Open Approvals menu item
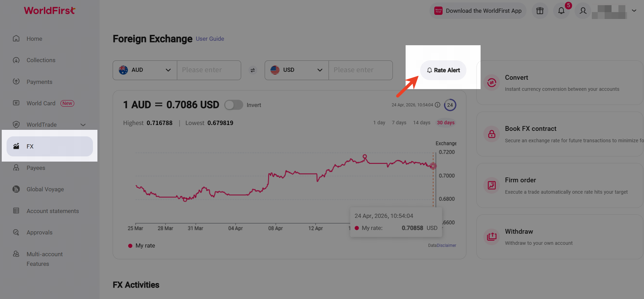The image size is (644, 299). [x=40, y=232]
